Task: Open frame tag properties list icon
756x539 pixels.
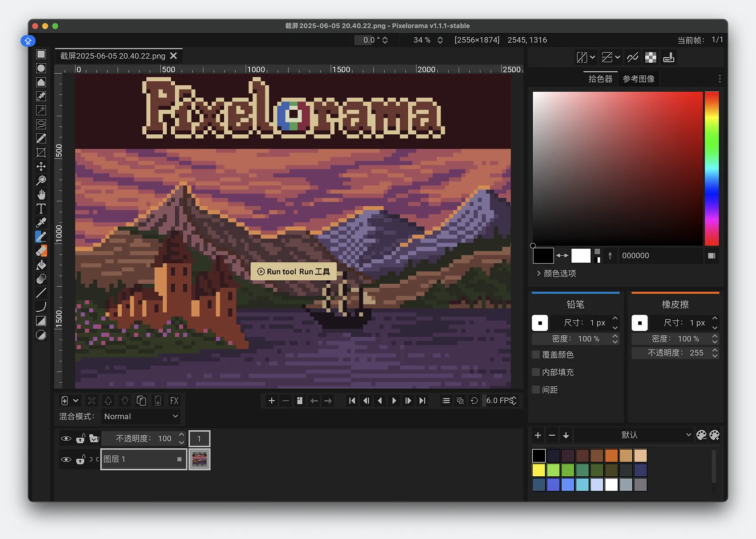Action: tap(446, 401)
